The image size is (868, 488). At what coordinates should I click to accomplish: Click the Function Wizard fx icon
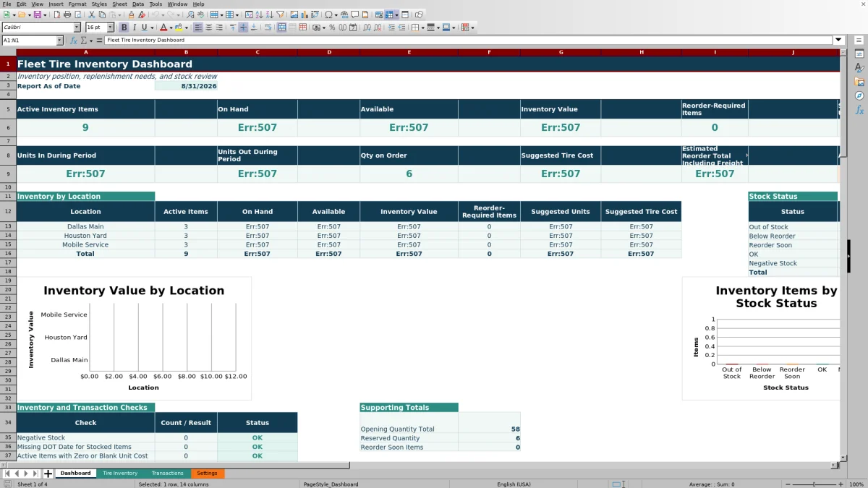click(73, 40)
